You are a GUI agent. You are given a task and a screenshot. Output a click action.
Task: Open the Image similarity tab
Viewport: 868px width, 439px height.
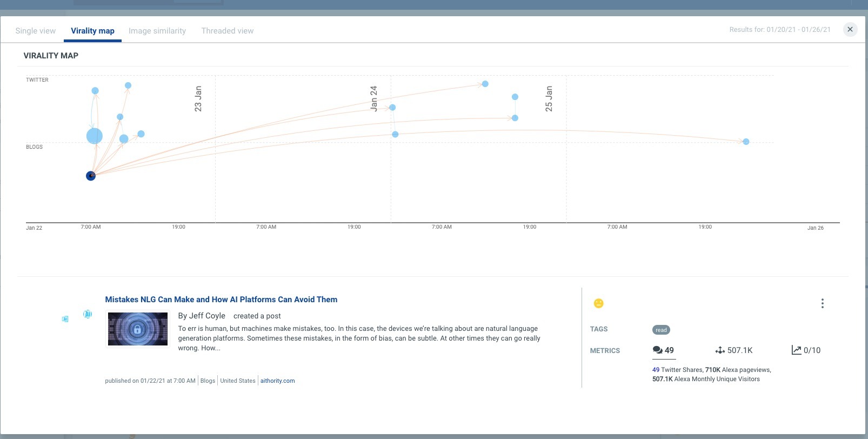click(x=157, y=31)
